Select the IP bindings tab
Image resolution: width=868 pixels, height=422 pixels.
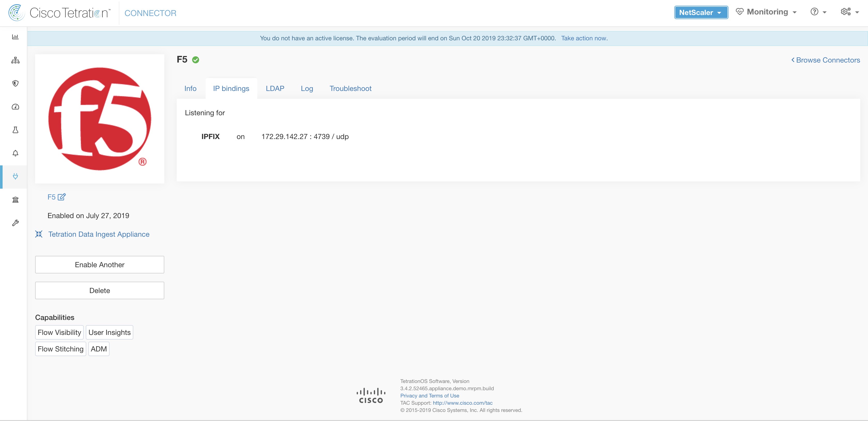tap(231, 88)
